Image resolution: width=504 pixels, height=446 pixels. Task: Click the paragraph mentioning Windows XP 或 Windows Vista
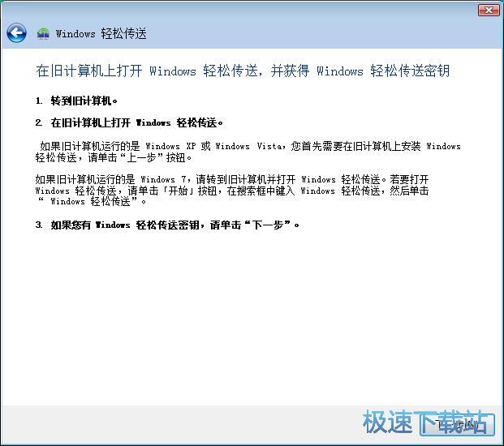(x=248, y=152)
